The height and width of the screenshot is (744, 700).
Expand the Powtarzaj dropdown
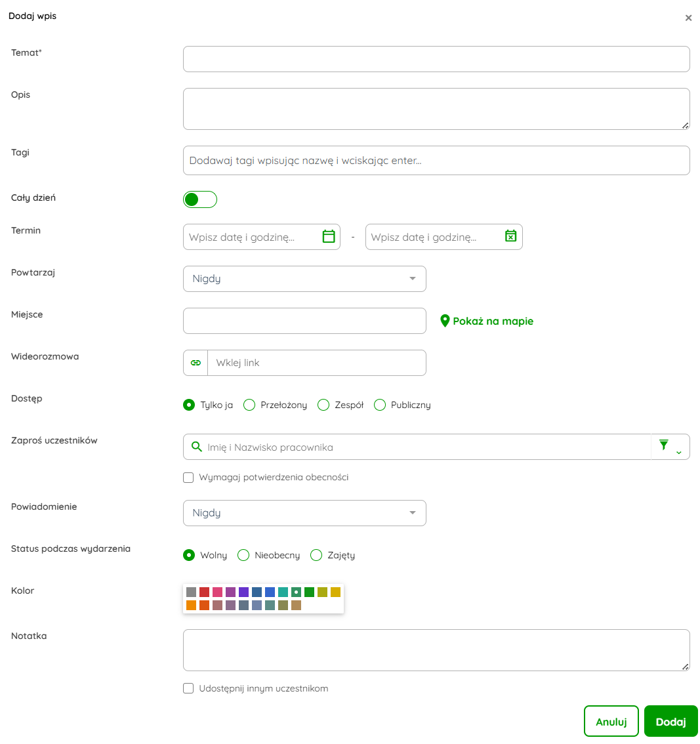point(304,279)
